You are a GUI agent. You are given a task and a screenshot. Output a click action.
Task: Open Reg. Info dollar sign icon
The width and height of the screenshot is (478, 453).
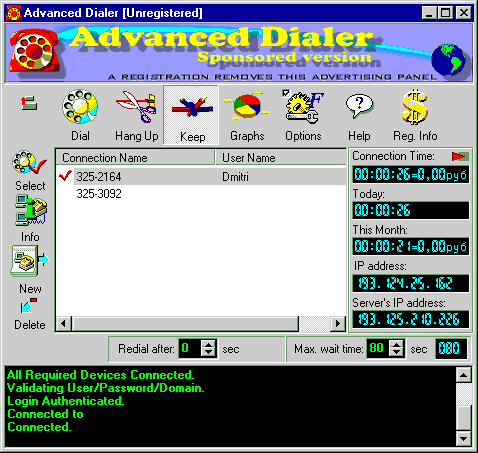pyautogui.click(x=415, y=107)
